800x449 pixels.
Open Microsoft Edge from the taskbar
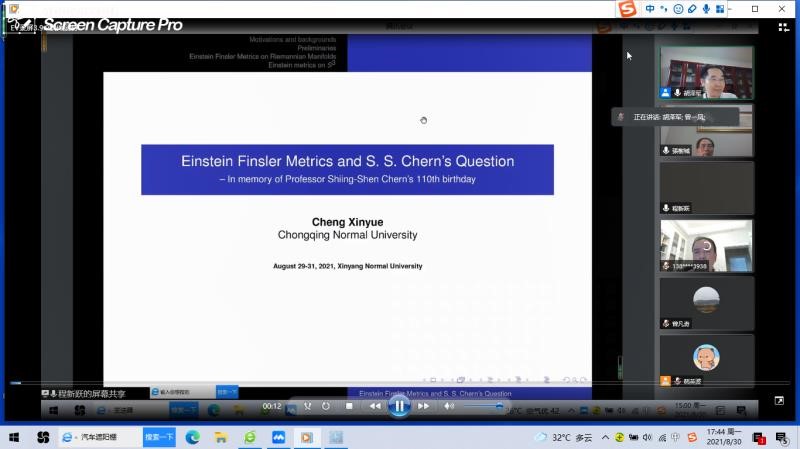(193, 438)
